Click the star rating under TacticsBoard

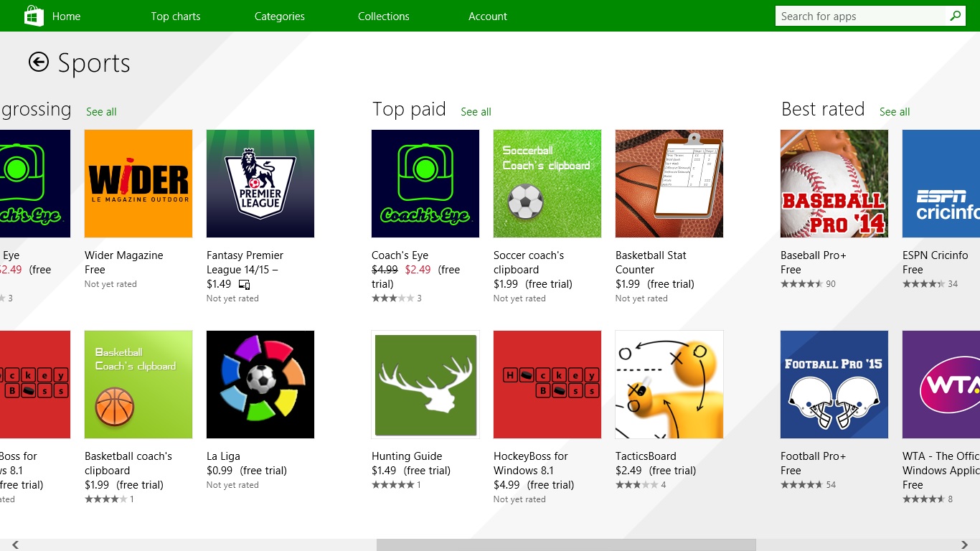[x=636, y=485]
